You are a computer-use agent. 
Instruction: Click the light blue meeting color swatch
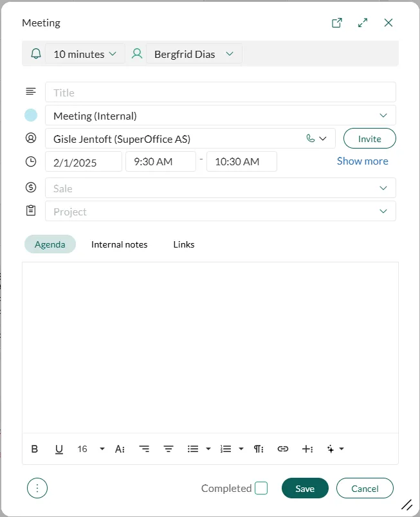tap(31, 116)
